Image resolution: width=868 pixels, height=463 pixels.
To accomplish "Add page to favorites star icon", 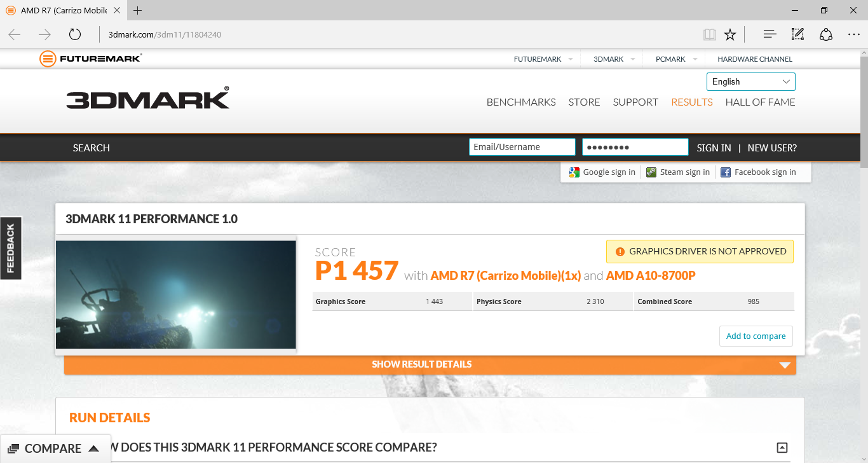I will [x=730, y=34].
